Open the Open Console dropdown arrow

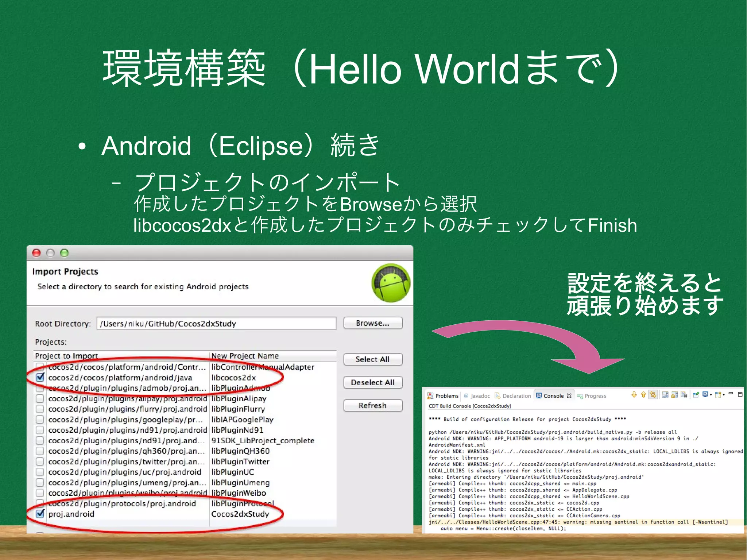pos(724,395)
